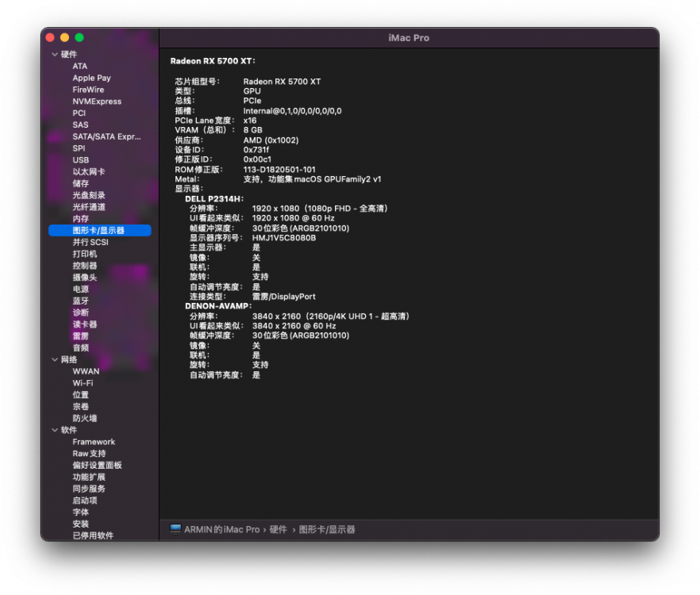
Task: Open SATA/SATA Expr... entry
Action: coord(106,136)
